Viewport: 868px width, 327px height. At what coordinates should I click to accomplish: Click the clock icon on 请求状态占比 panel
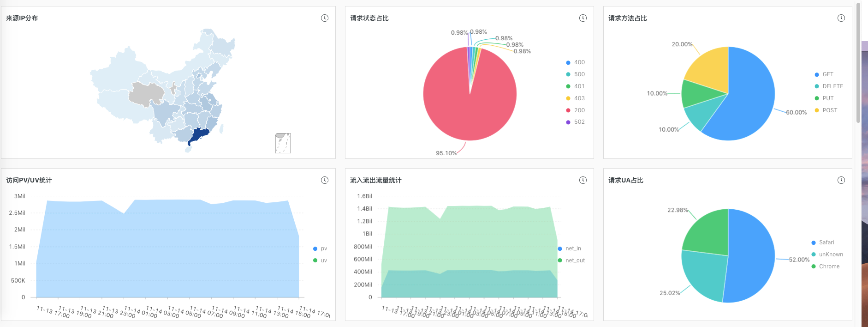point(583,18)
